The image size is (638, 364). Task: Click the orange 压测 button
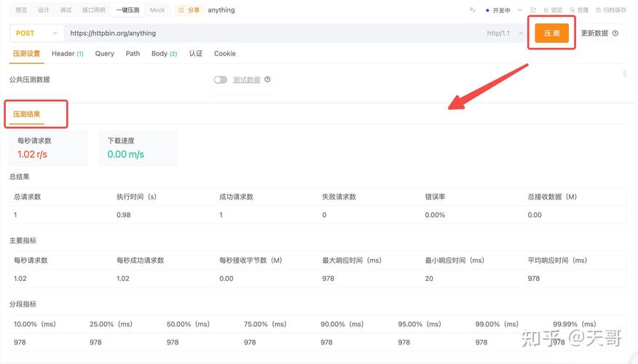[x=552, y=33]
